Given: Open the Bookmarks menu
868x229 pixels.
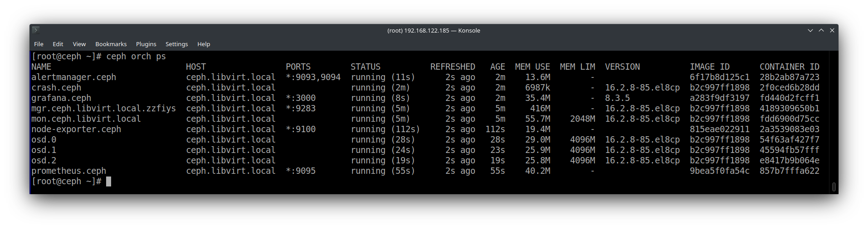Looking at the screenshot, I should pos(111,44).
